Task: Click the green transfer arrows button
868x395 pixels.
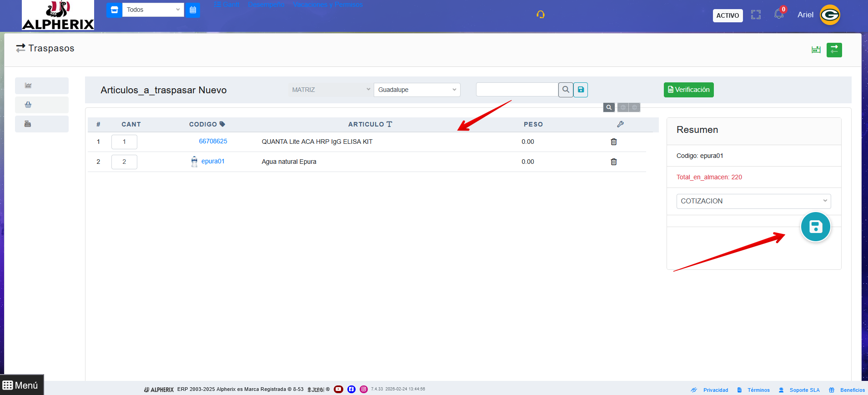Action: (x=834, y=50)
